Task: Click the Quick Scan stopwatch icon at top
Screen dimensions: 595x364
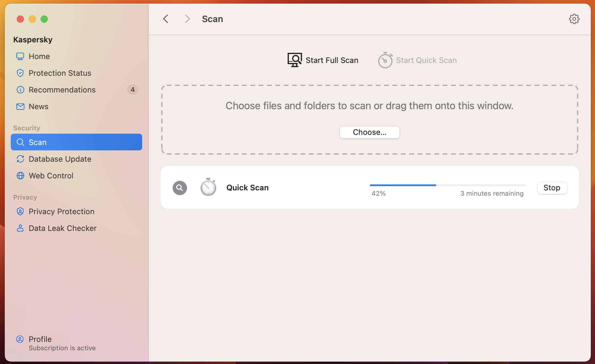Action: tap(385, 60)
